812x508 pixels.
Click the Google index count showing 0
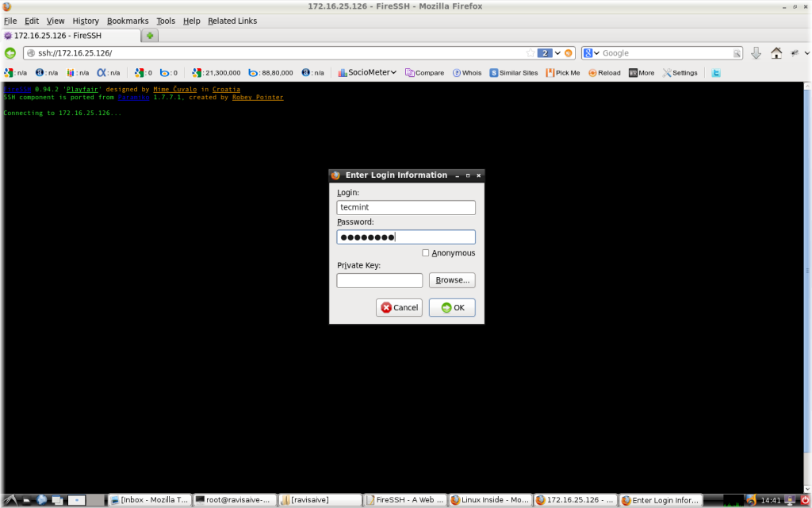pyautogui.click(x=143, y=72)
